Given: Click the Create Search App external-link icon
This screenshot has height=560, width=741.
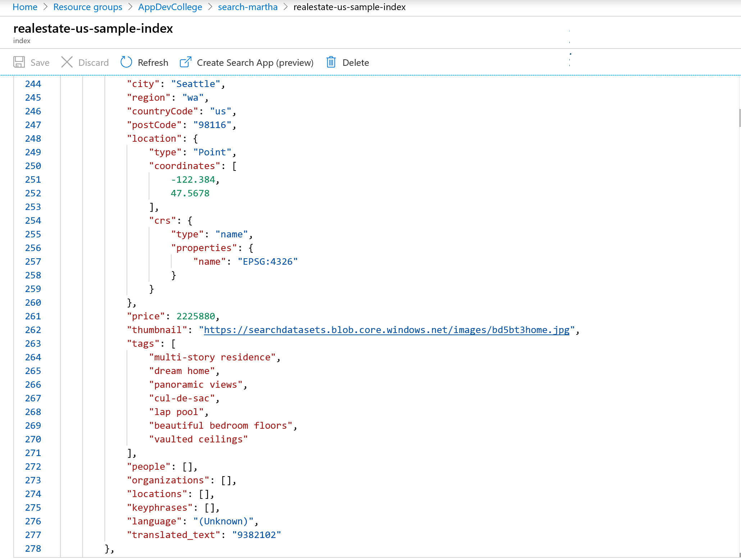Looking at the screenshot, I should 185,62.
